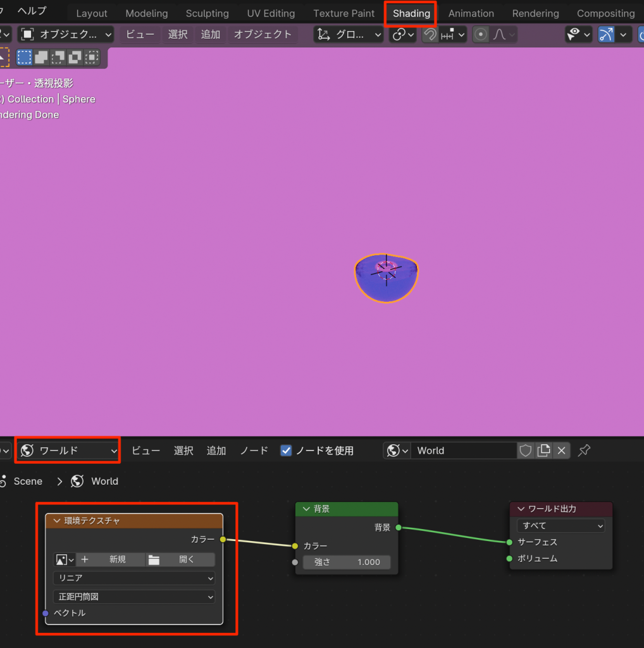The height and width of the screenshot is (648, 644).
Task: Open the transform pivot point icon menu
Action: click(402, 34)
